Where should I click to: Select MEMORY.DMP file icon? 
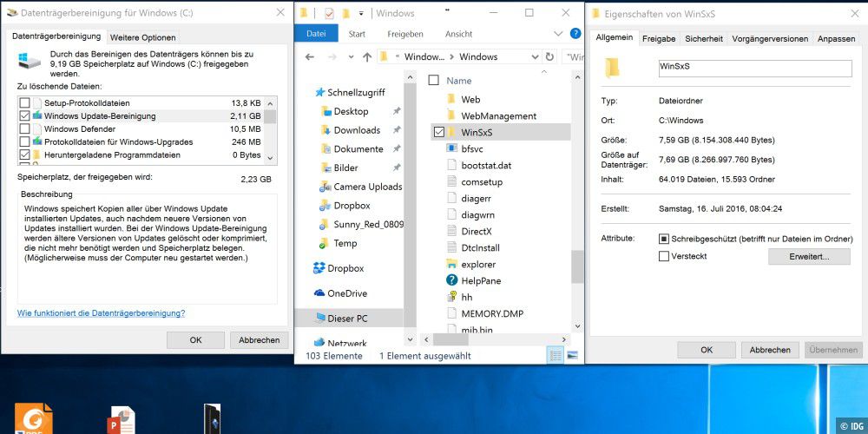point(451,313)
